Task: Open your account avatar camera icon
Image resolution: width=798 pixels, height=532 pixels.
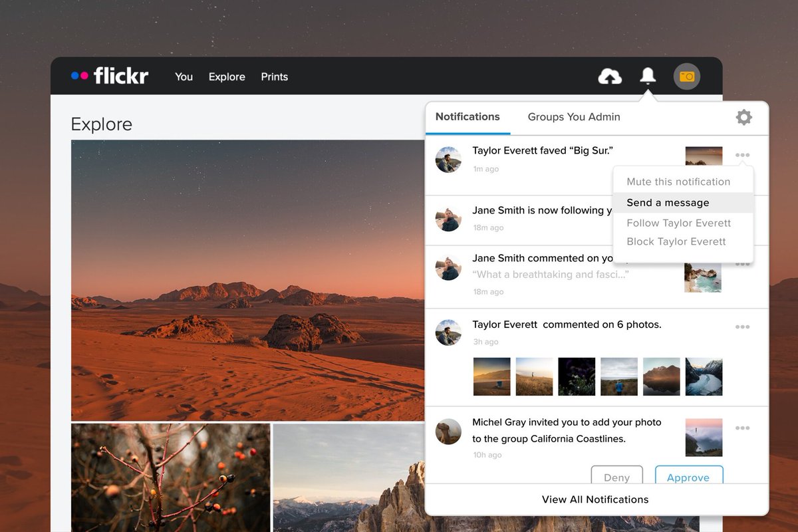Action: click(x=686, y=76)
